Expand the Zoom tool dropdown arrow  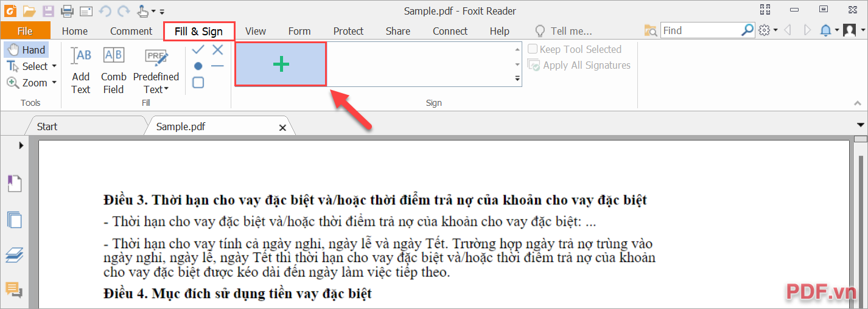(54, 83)
